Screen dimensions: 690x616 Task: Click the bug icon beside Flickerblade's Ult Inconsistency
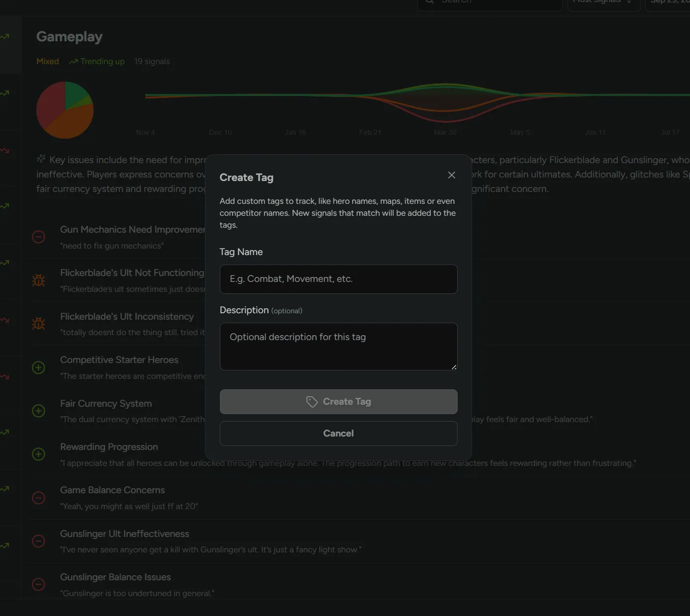pos(38,323)
